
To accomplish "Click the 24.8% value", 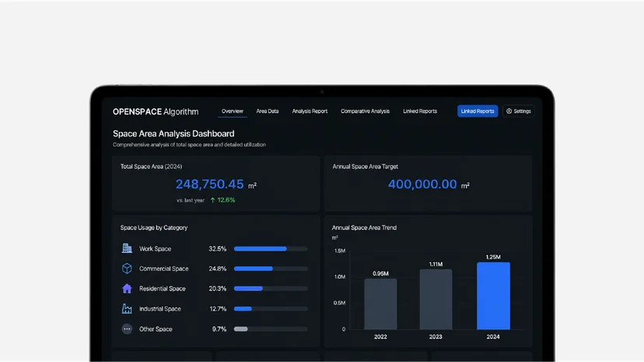I will tap(217, 269).
